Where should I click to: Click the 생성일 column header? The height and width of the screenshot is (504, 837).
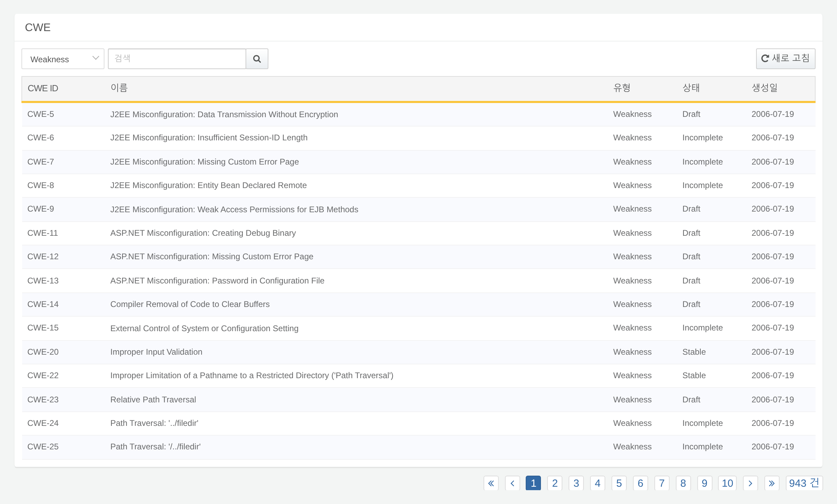tap(765, 88)
